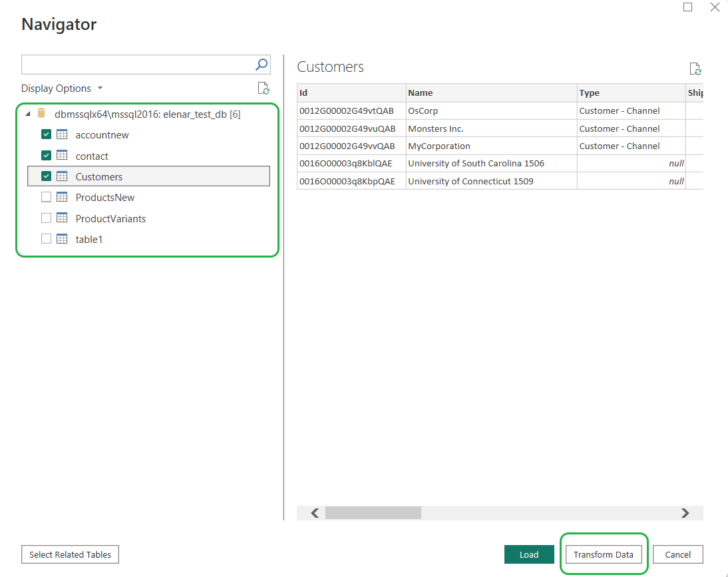Open the Display Options dropdown

point(62,88)
